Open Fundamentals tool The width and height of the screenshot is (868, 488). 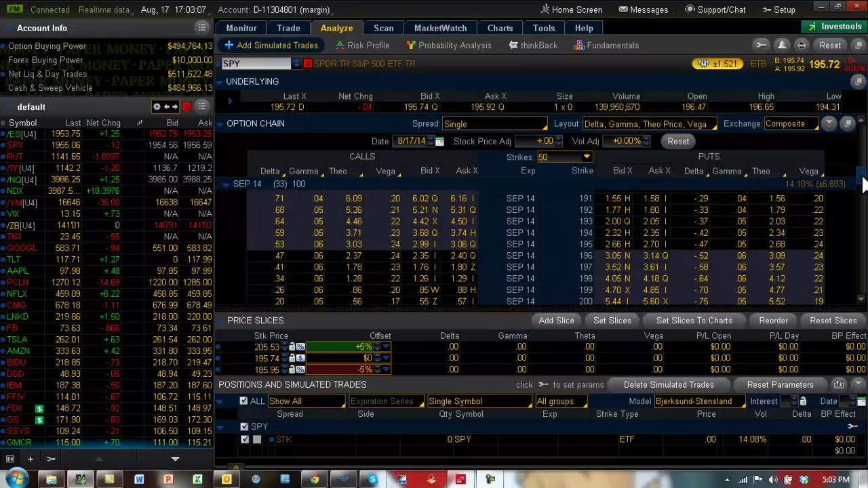coord(606,45)
